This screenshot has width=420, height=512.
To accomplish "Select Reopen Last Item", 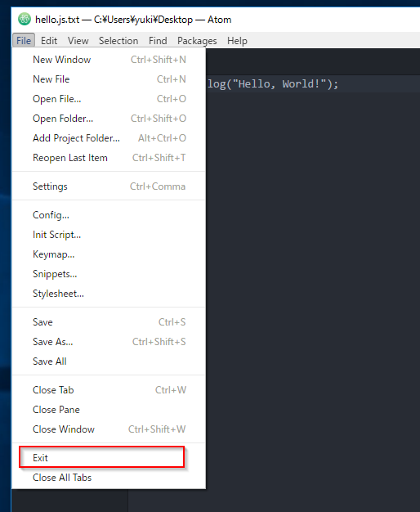I will click(109, 157).
